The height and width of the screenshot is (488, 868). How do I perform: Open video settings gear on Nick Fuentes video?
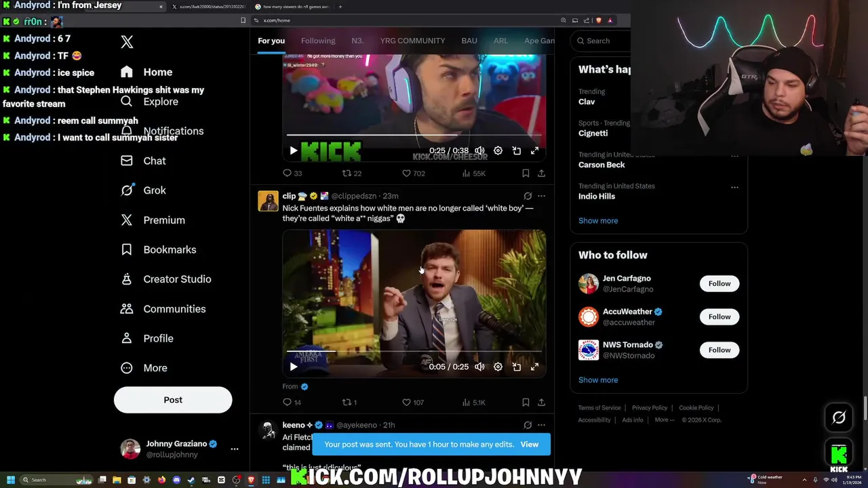pyautogui.click(x=498, y=367)
